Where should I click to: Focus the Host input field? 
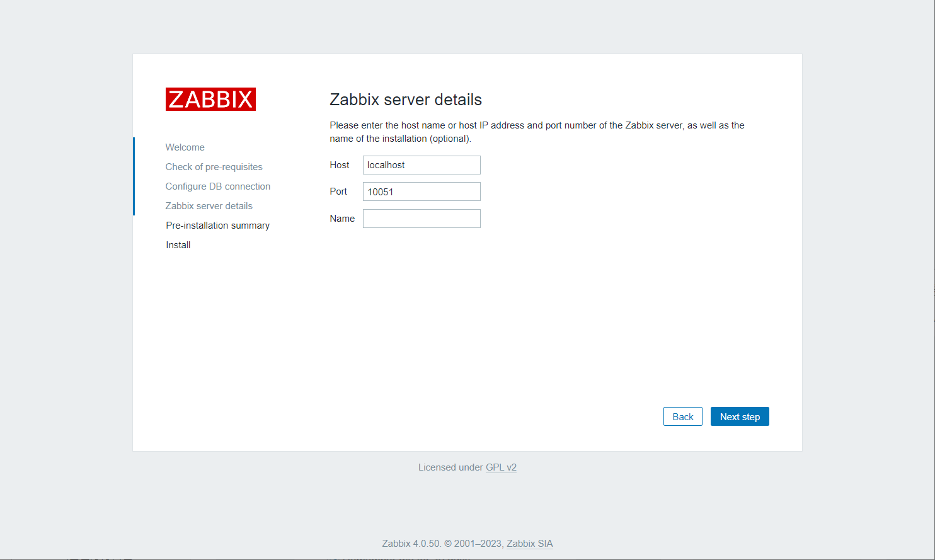[x=422, y=165]
